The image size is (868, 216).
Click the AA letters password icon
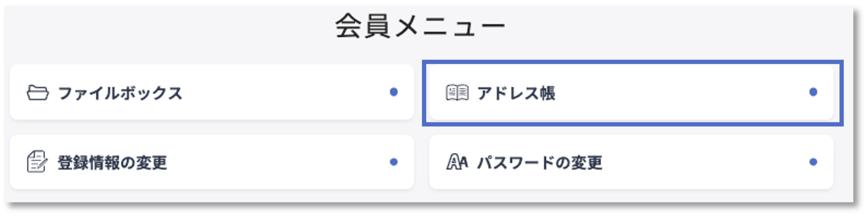(457, 162)
